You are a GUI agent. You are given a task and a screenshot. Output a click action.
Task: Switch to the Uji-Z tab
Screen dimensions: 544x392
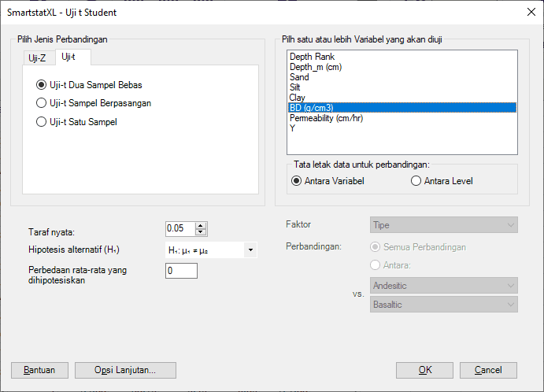[x=37, y=58]
